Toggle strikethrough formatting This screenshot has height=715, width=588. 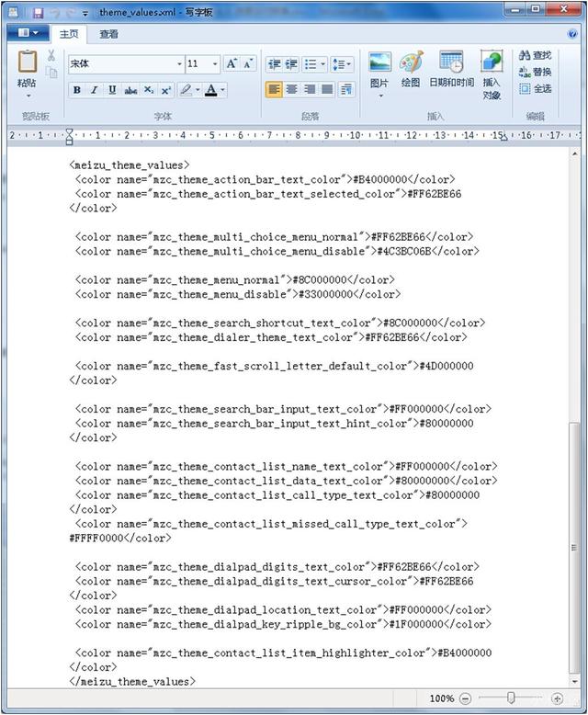(130, 90)
